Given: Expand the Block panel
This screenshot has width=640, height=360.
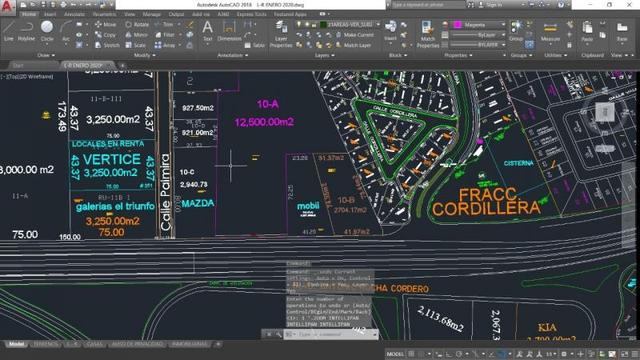Looking at the screenshot, I should [x=397, y=55].
